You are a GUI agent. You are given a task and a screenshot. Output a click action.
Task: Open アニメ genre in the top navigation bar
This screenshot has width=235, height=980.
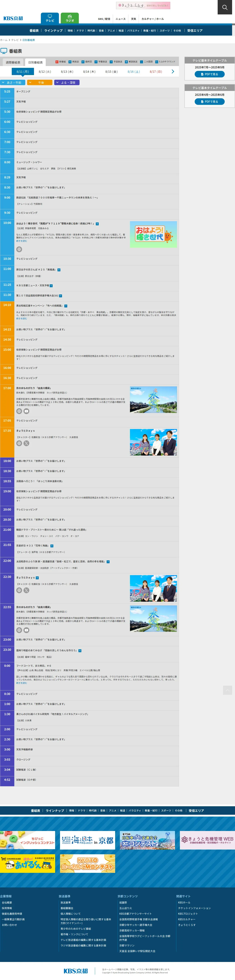coord(111,30)
